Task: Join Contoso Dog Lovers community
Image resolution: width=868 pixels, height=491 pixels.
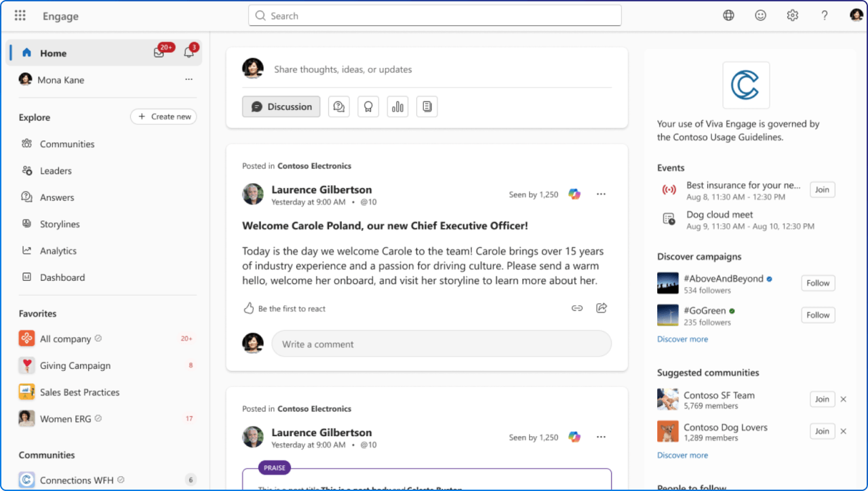Action: tap(822, 431)
